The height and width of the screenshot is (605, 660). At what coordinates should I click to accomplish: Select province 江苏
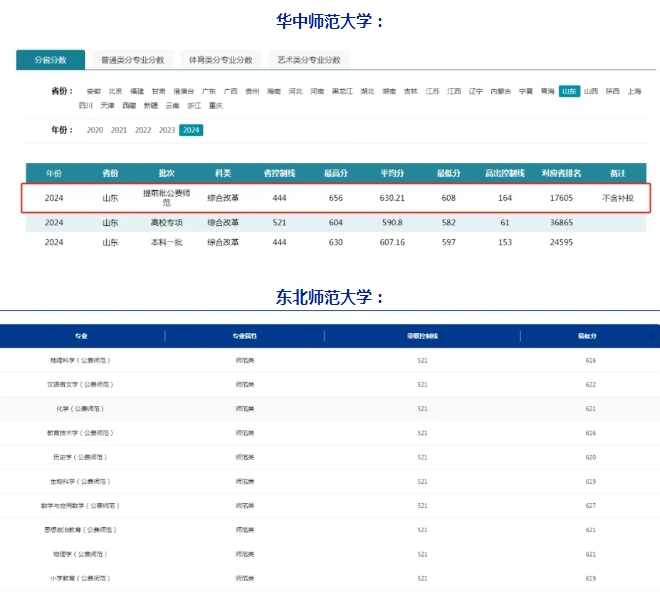pyautogui.click(x=432, y=91)
